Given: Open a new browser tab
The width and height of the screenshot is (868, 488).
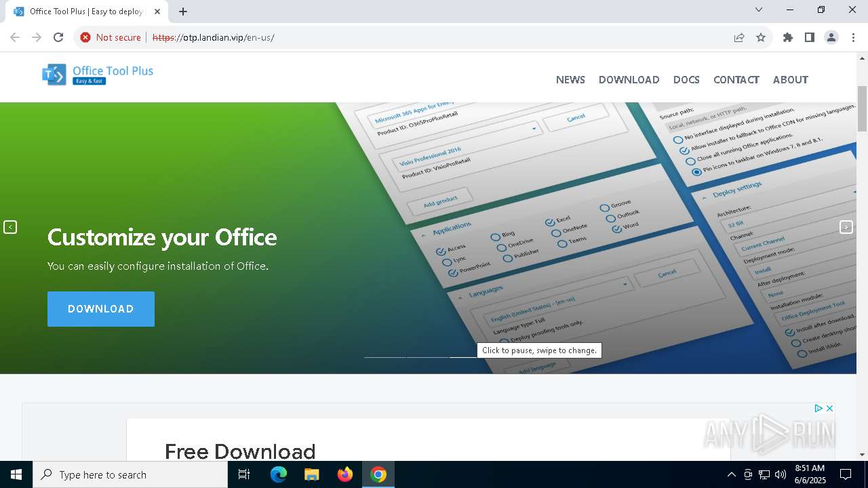Looking at the screenshot, I should coord(183,12).
